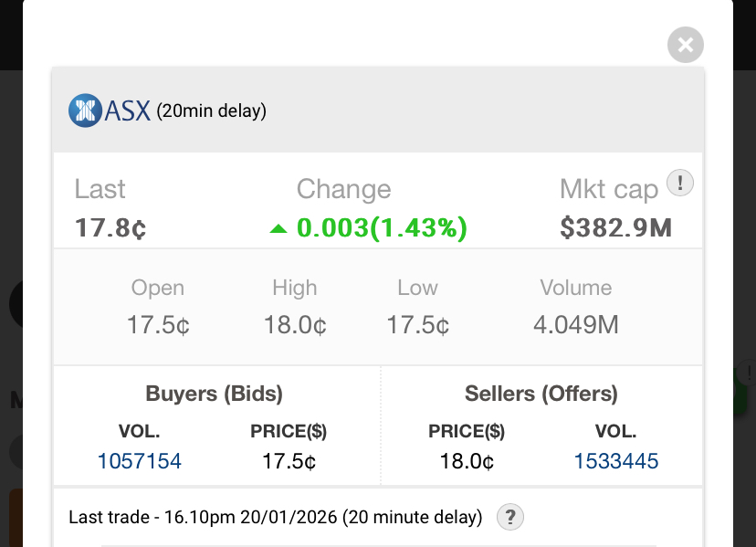
Task: Click the $382.9M market cap value
Action: (x=616, y=227)
